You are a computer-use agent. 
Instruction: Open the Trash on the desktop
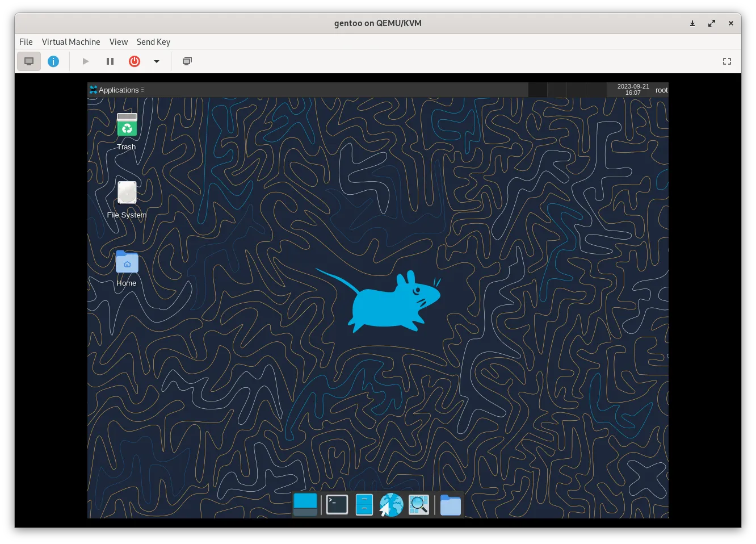(x=127, y=124)
